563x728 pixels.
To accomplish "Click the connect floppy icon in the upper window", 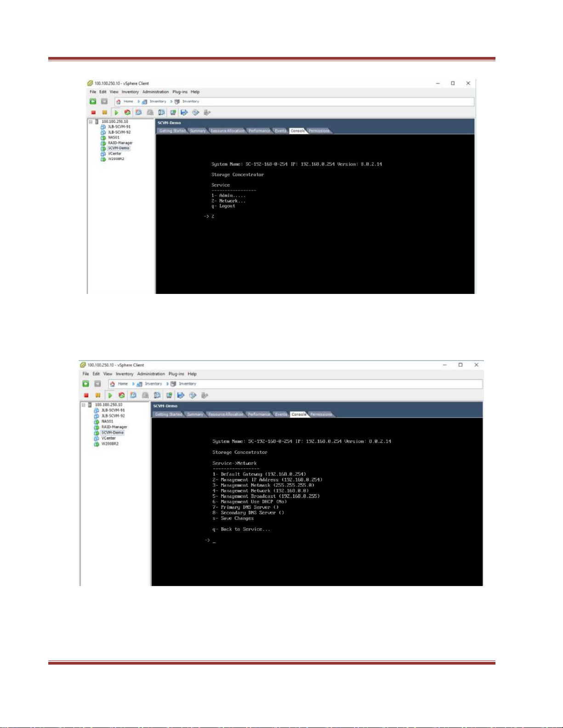I will [x=184, y=113].
